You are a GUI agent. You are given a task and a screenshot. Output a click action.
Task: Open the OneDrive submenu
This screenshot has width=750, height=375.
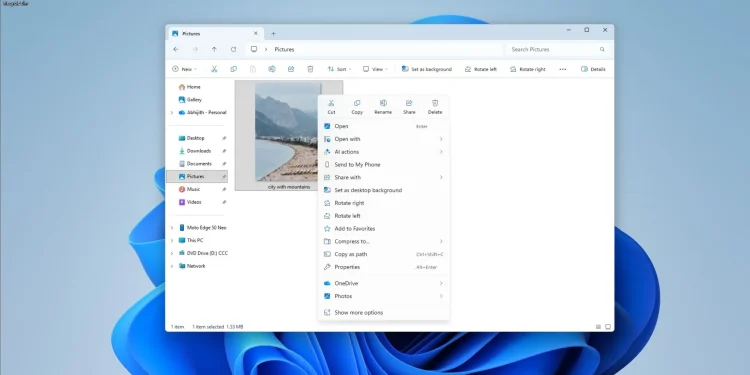tap(383, 283)
